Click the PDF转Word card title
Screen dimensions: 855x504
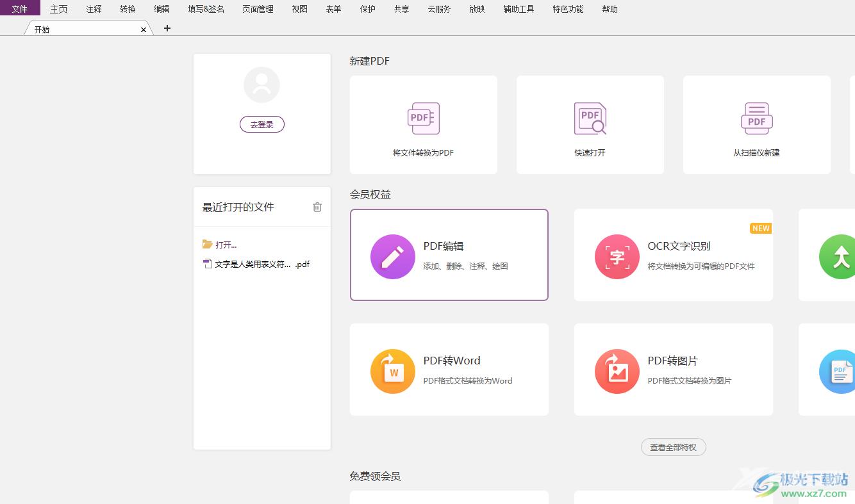tap(452, 361)
